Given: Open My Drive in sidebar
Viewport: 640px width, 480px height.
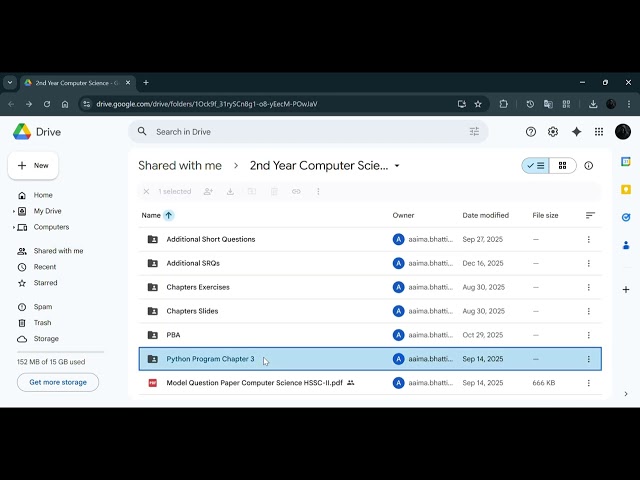Looking at the screenshot, I should point(47,211).
